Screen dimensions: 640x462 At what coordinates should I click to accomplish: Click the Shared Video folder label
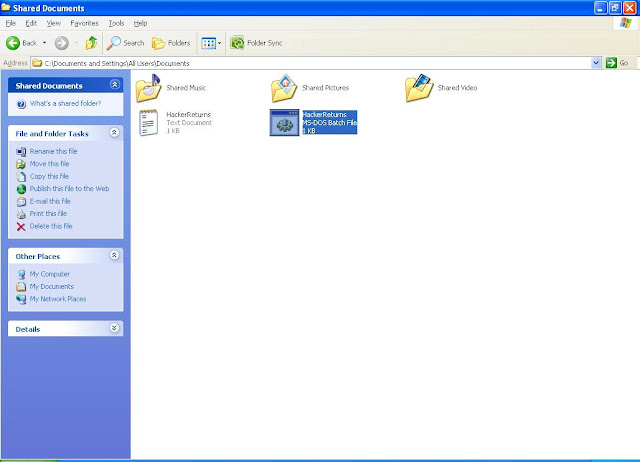457,88
